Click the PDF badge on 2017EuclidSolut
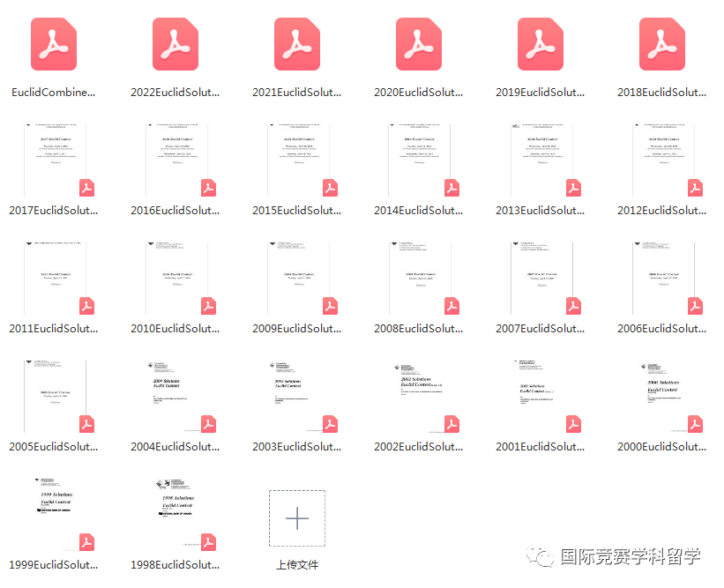 click(x=86, y=188)
